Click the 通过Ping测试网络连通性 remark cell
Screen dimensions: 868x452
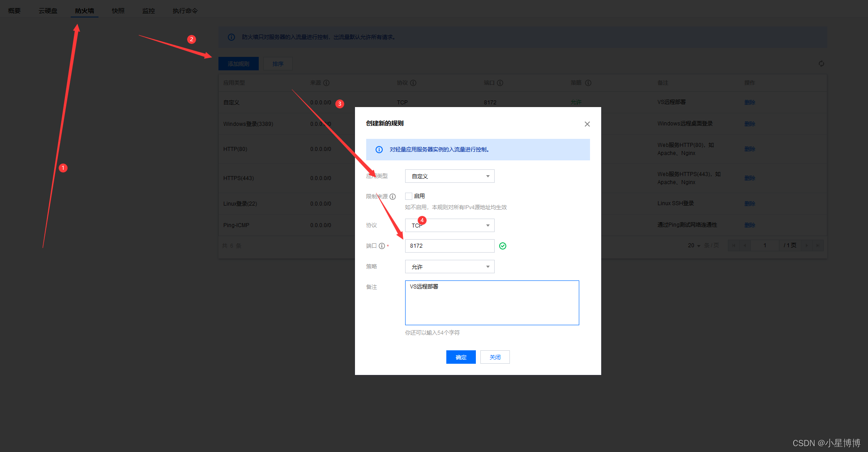click(x=687, y=225)
